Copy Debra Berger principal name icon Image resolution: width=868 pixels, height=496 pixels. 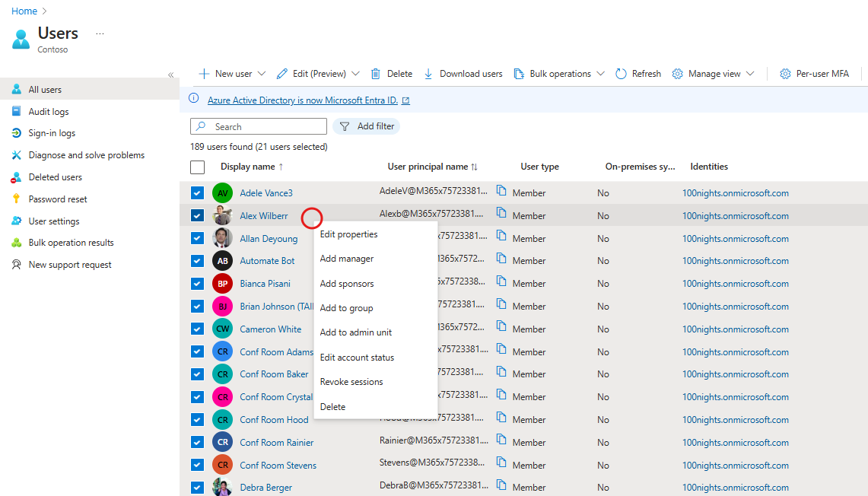point(501,485)
